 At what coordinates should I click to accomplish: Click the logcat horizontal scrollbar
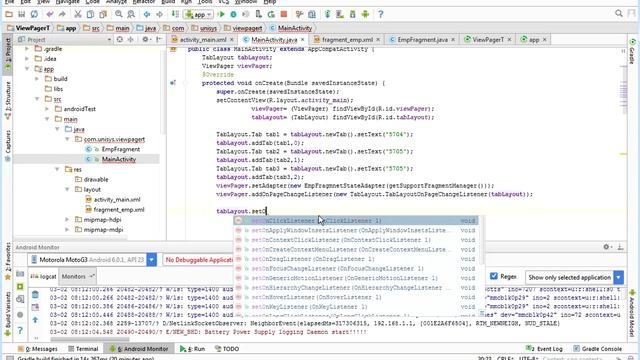90,339
